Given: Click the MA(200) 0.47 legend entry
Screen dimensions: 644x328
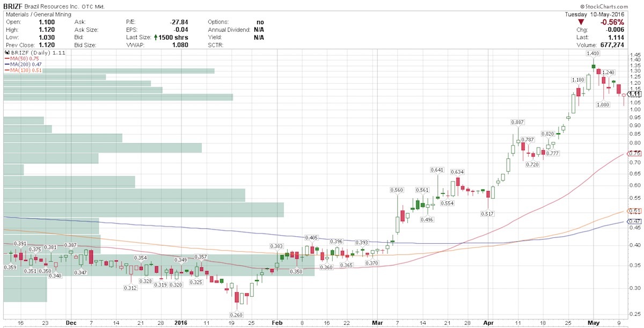Looking at the screenshot, I should point(23,64).
